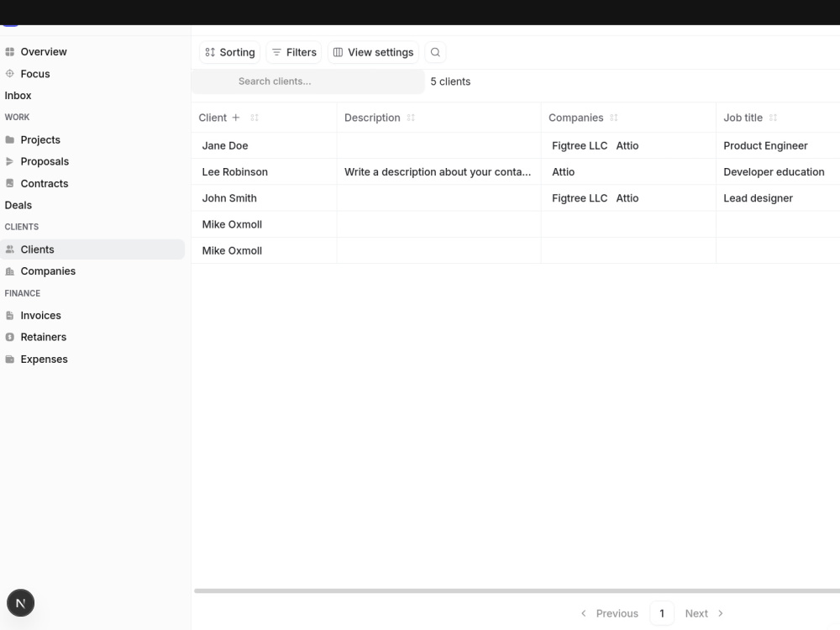
Task: Click the plus icon beside Client header
Action: [x=236, y=118]
